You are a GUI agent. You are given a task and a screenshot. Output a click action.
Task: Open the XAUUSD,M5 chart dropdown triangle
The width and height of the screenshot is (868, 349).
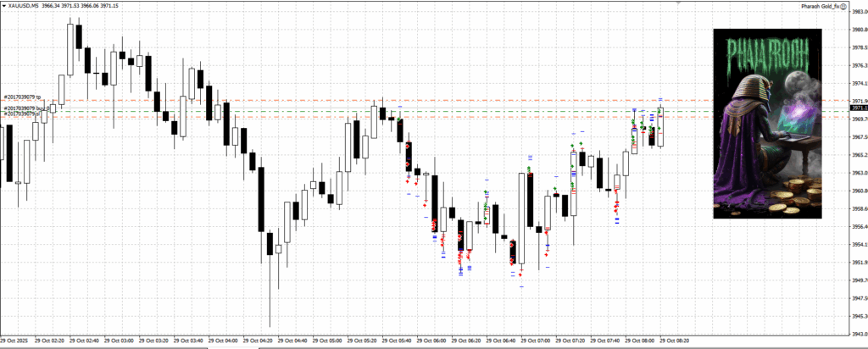pyautogui.click(x=4, y=6)
